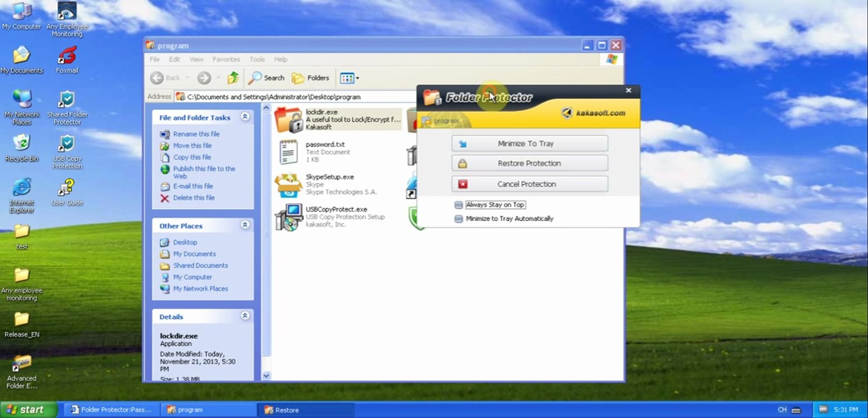Open the Favorites menu
Image resolution: width=868 pixels, height=418 pixels.
coord(226,59)
